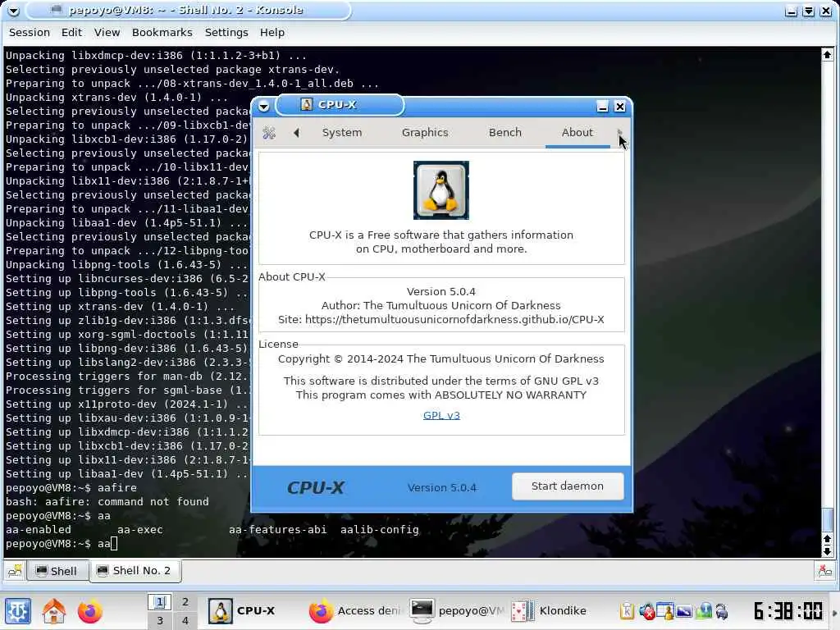Switch to virtual desktop 4
Screen dimensions: 840x630
click(x=185, y=621)
